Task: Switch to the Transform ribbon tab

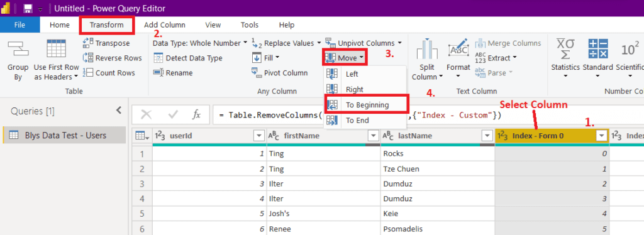Action: tap(107, 25)
